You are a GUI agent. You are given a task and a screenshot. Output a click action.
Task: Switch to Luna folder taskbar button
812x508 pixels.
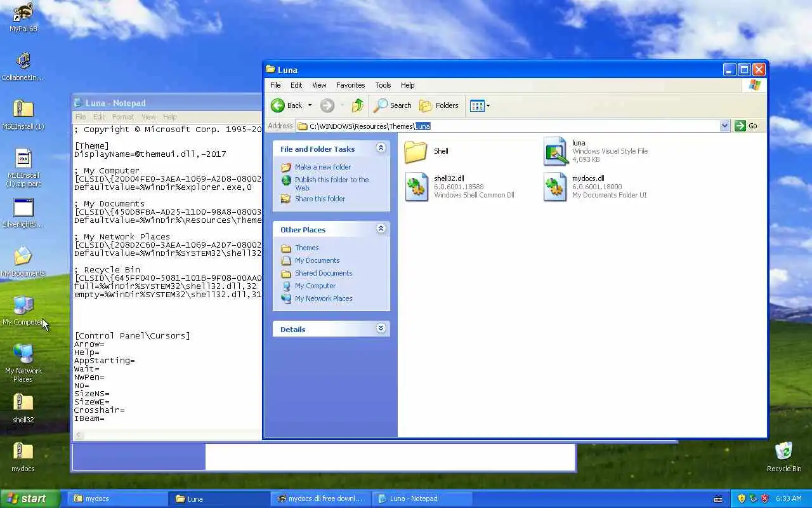(219, 498)
